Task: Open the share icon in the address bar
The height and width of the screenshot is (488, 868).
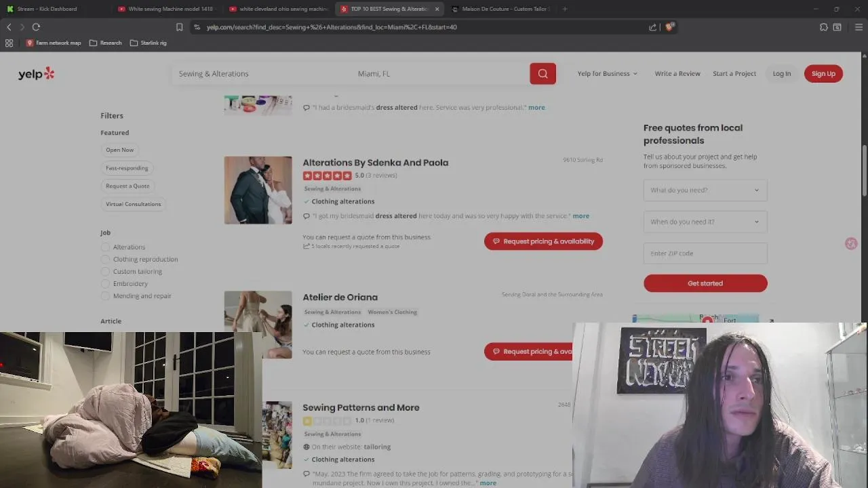Action: [x=652, y=27]
